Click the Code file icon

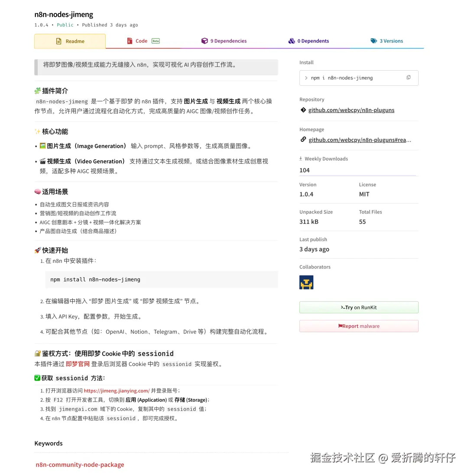pyautogui.click(x=130, y=41)
